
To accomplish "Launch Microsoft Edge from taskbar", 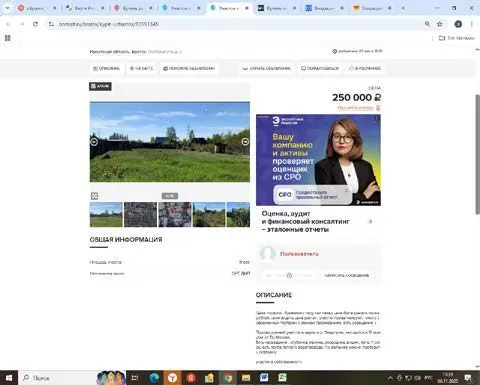I will [154, 378].
